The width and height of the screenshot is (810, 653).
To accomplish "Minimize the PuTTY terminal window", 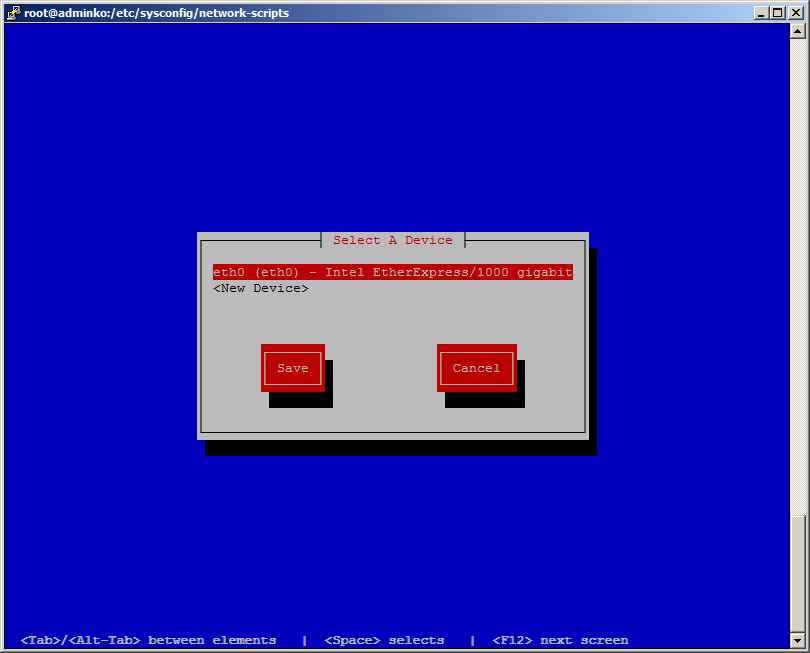I will coord(762,13).
